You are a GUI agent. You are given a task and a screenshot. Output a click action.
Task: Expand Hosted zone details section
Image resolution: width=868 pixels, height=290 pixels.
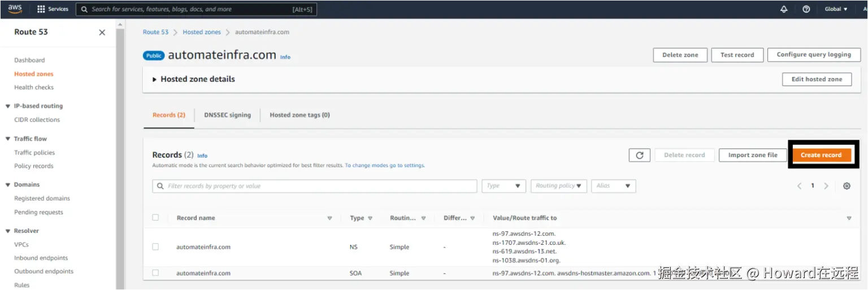click(x=155, y=80)
